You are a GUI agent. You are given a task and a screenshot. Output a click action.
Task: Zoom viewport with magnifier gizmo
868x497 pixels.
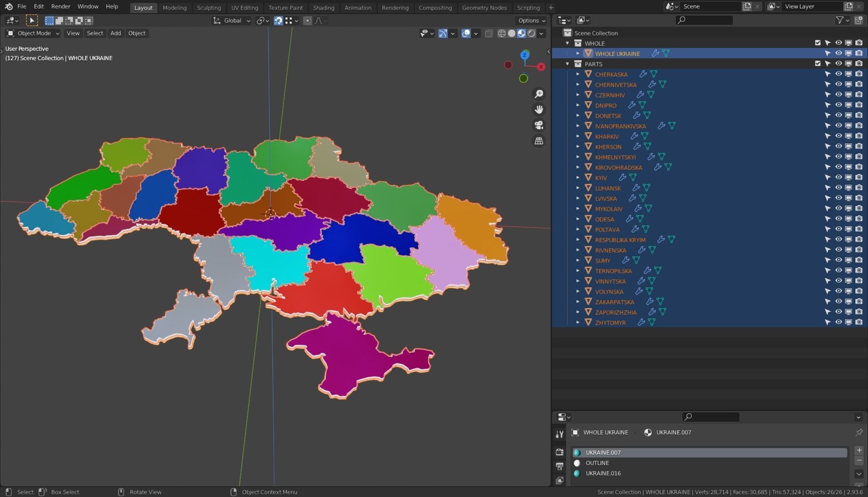point(539,94)
